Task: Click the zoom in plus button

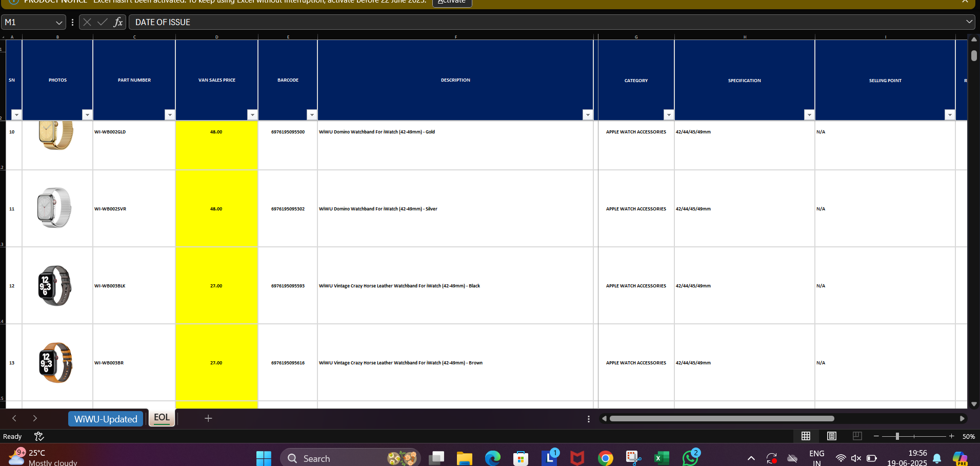Action: click(951, 436)
